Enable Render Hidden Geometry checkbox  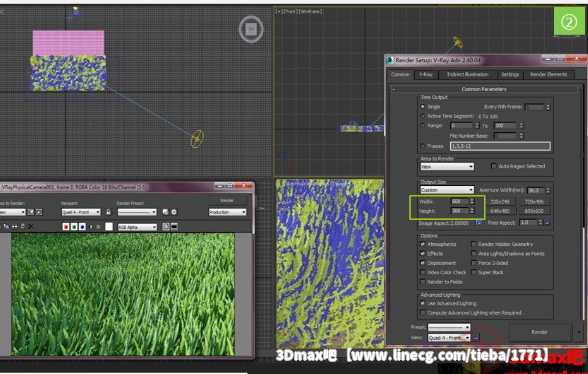coord(474,244)
